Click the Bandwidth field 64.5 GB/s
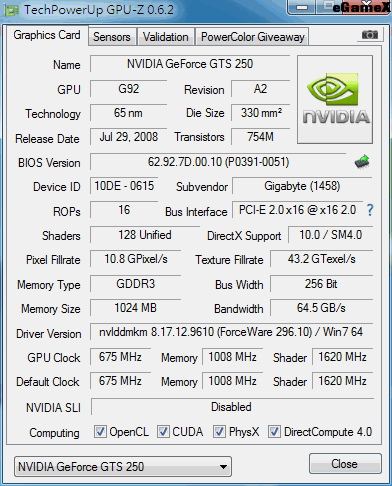 pos(321,308)
